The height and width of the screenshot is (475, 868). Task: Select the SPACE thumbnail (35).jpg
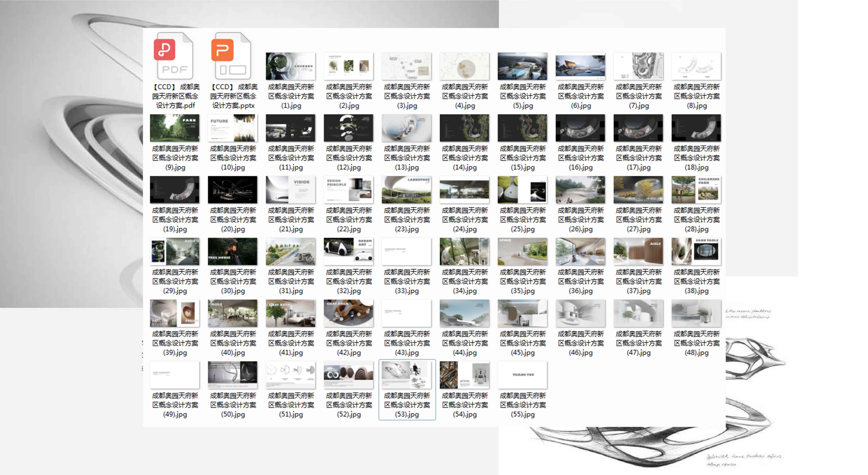point(522,251)
